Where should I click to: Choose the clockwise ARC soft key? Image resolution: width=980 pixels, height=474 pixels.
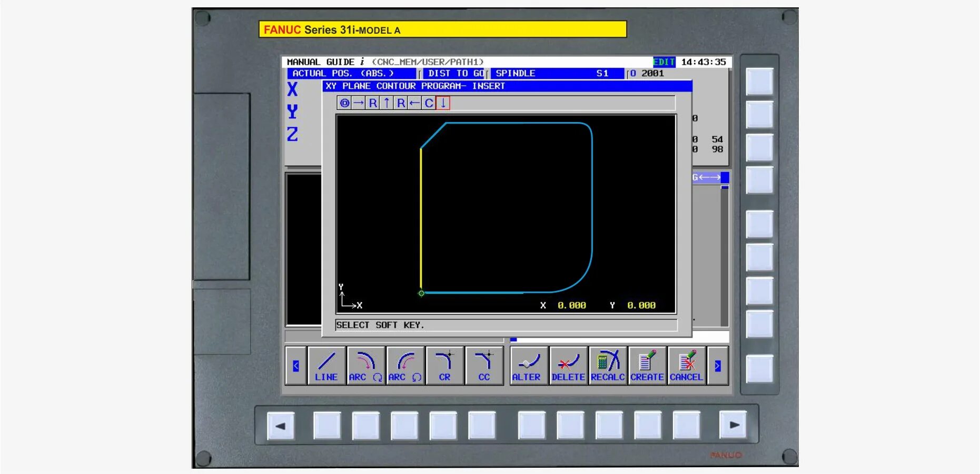tap(366, 366)
